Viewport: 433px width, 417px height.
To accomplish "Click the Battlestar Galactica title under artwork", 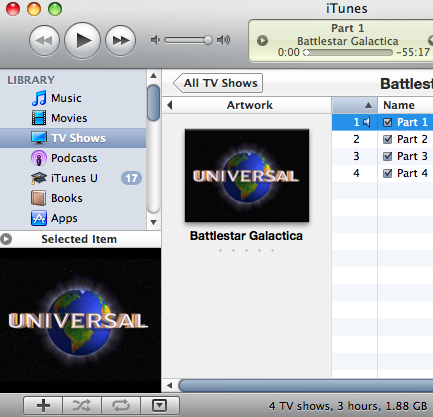I will point(246,236).
